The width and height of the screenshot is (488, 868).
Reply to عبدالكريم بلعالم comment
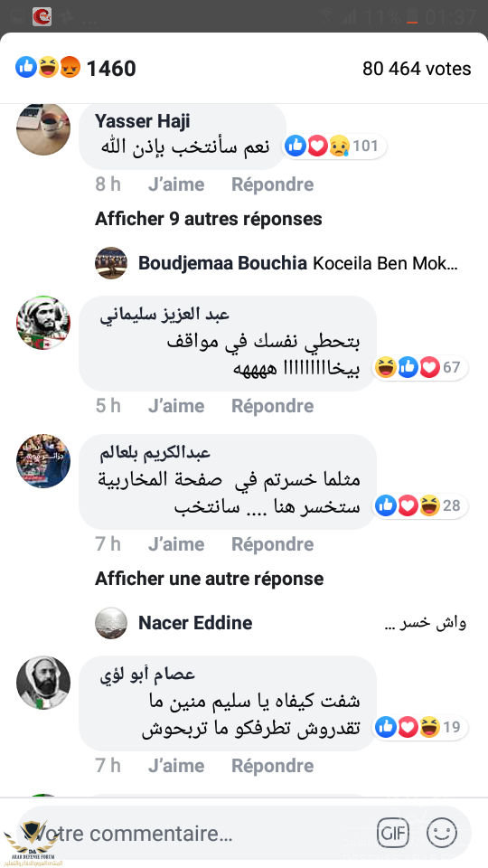pyautogui.click(x=272, y=544)
